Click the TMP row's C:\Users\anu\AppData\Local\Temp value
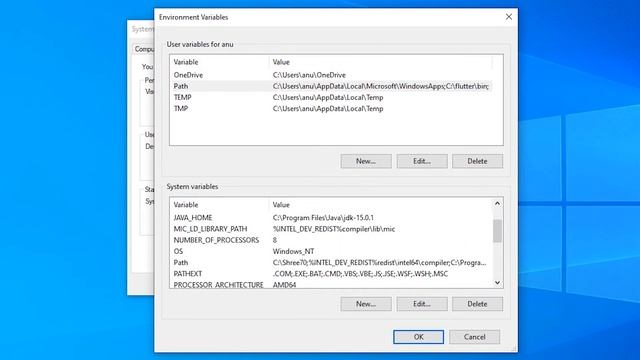Screen dimensions: 640x360 (328, 109)
